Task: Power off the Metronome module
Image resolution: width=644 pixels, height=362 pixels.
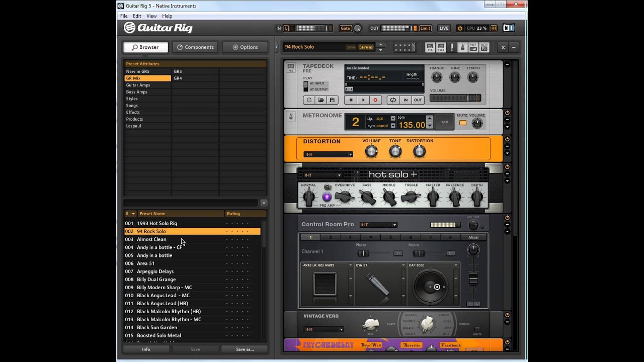Action: coord(507,113)
